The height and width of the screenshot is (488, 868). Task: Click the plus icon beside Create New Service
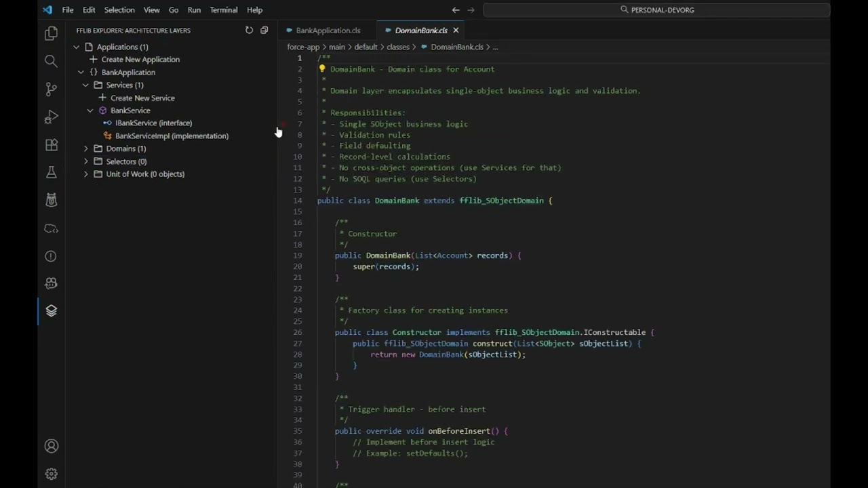[x=102, y=98]
